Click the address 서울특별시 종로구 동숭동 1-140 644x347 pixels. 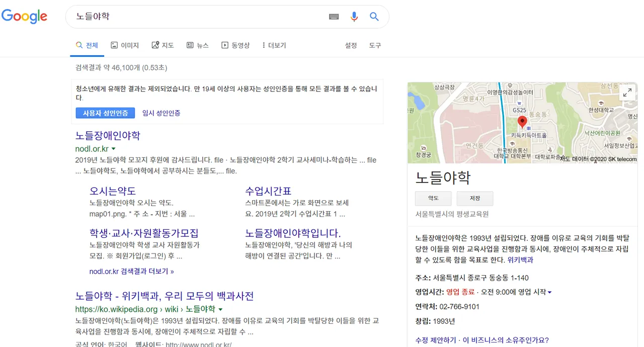[481, 278]
